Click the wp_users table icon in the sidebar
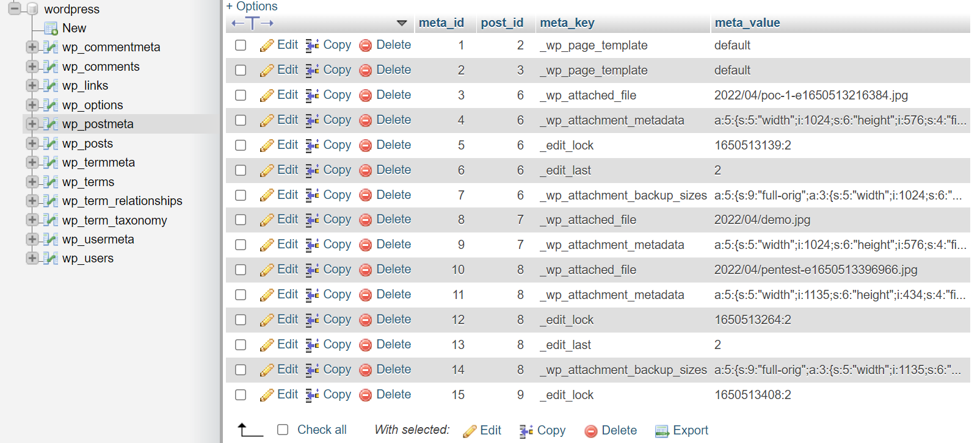Screen dimensions: 980x443 [x=51, y=259]
